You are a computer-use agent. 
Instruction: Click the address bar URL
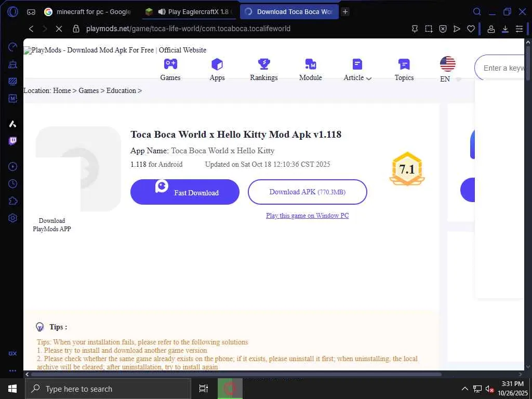click(x=188, y=29)
